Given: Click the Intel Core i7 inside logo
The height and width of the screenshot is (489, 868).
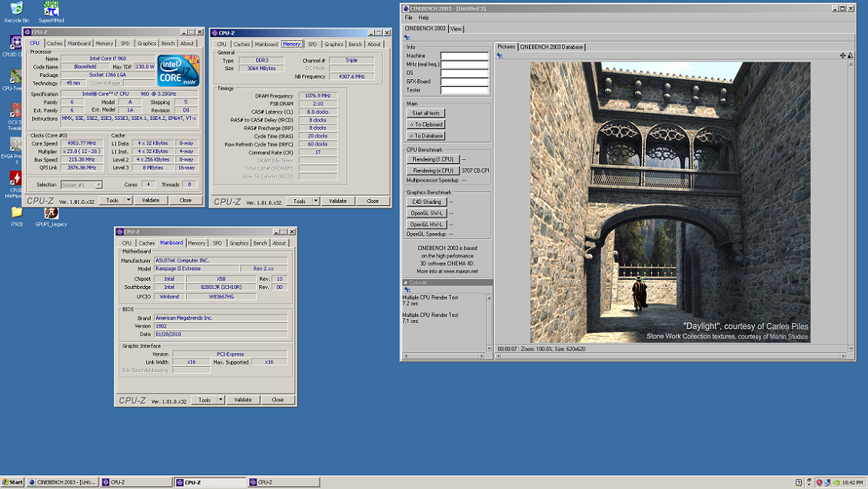Looking at the screenshot, I should pos(178,70).
